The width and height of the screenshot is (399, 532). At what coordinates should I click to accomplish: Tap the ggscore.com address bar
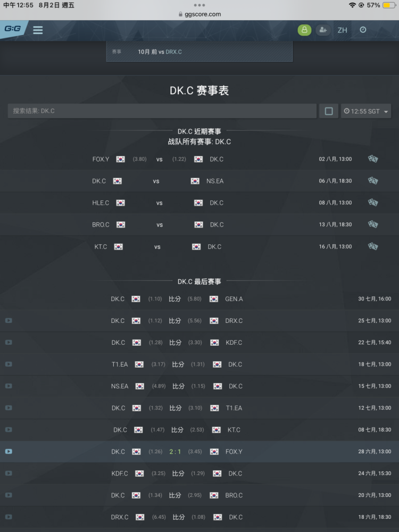pos(199,14)
